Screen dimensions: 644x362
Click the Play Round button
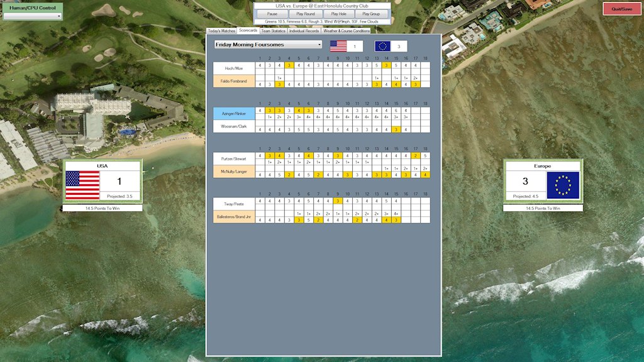(305, 14)
